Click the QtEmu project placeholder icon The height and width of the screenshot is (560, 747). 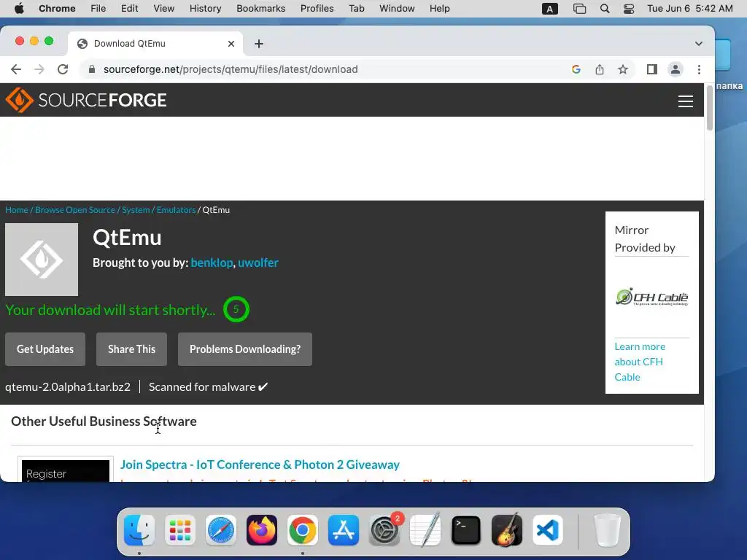click(42, 260)
